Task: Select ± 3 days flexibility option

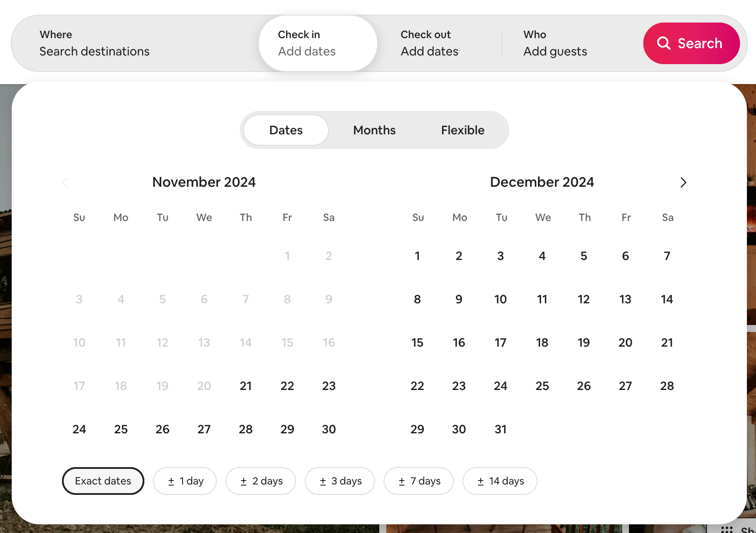Action: click(340, 481)
